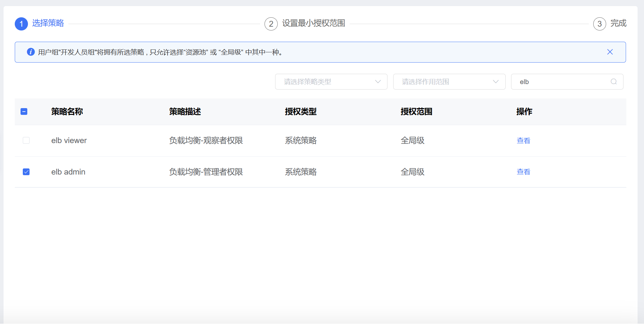Click the banner message about 开发人员组
Screen dimensions: 644x325
click(160, 52)
